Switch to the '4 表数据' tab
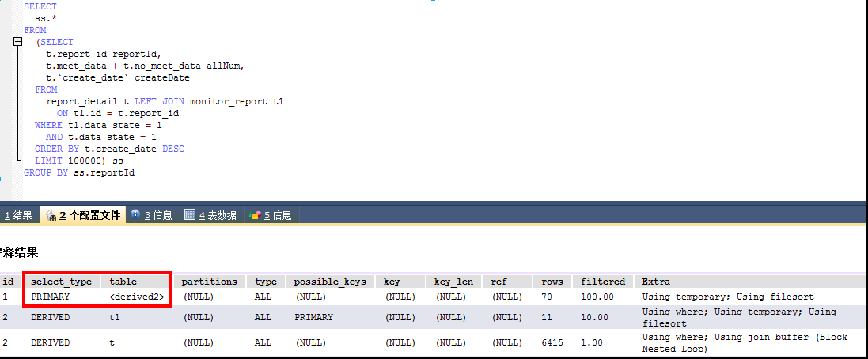The height and width of the screenshot is (359, 868). [217, 215]
